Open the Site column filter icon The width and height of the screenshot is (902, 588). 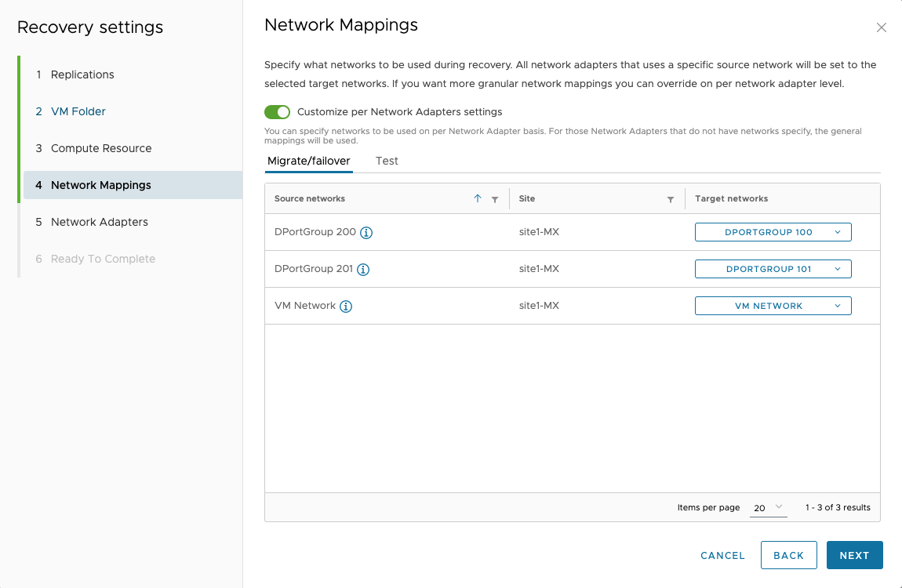[x=671, y=200]
